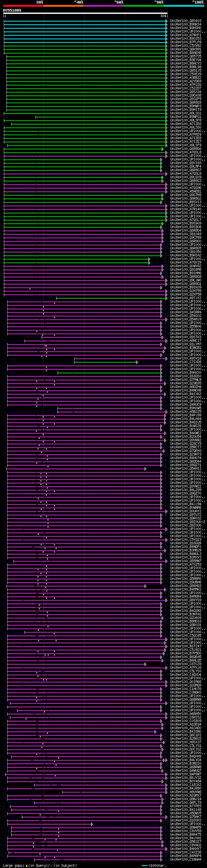Open hit UniRef100_Q2HT55

coord(186,291)
